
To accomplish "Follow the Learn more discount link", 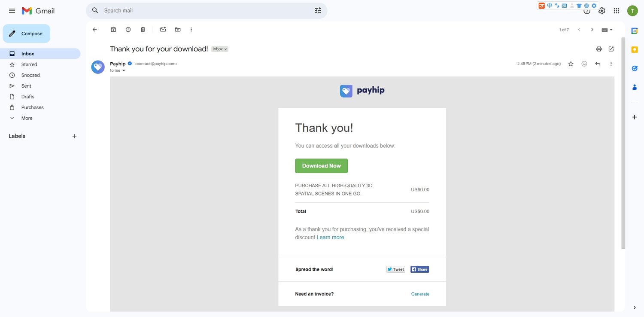I will click(330, 238).
